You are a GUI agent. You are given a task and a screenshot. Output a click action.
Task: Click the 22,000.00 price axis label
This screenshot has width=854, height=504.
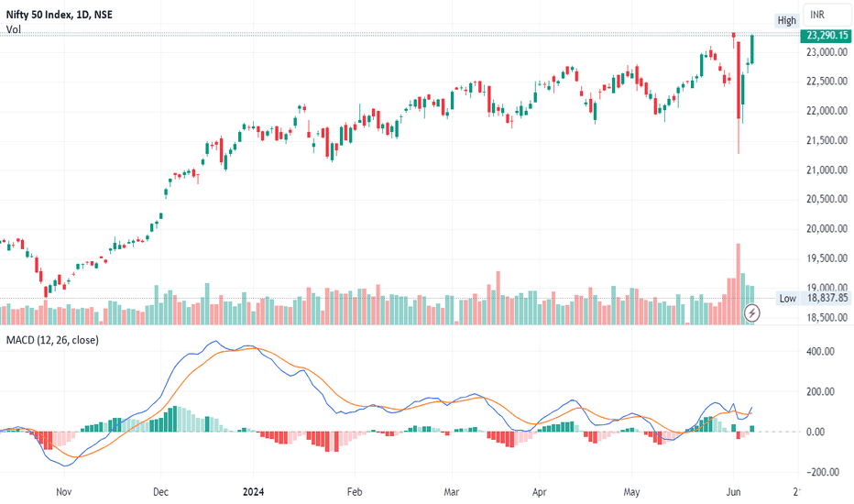pyautogui.click(x=827, y=111)
